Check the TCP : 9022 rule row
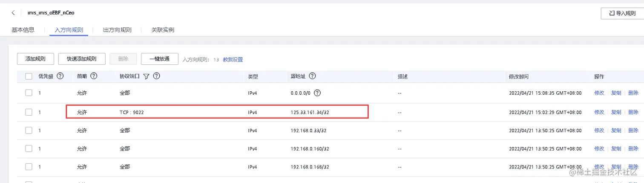The height and width of the screenshot is (183, 644). coord(29,112)
